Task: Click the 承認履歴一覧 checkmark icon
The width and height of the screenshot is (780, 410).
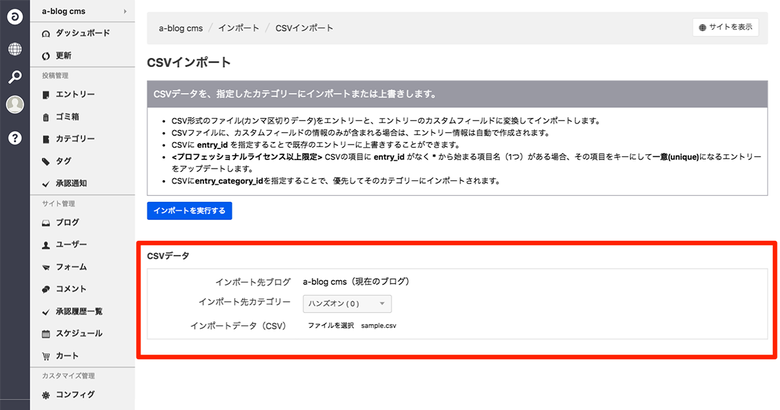Action: (46, 312)
